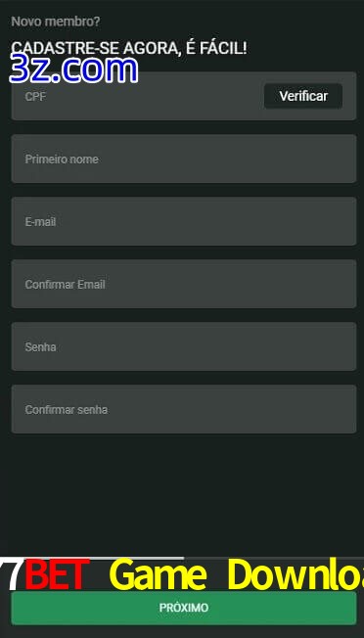Click the 'Confirmar Email' placeholder text
The image size is (364, 638).
pyautogui.click(x=66, y=285)
